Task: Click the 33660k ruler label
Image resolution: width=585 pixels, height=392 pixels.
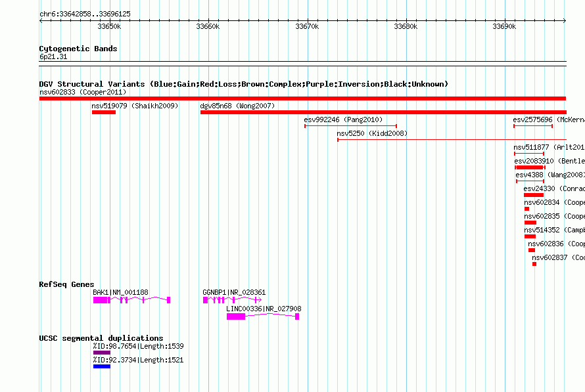Action: [x=208, y=26]
